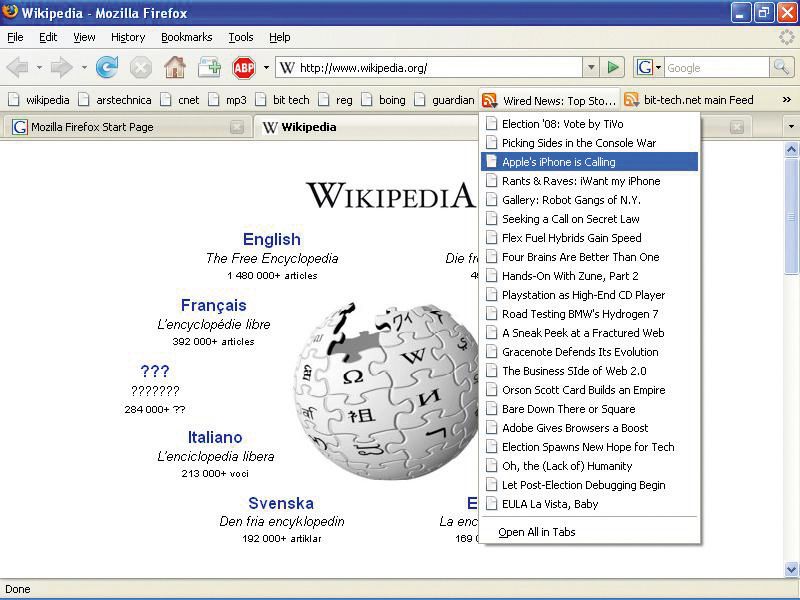The width and height of the screenshot is (800, 600).
Task: Go to the Home page
Action: point(174,67)
